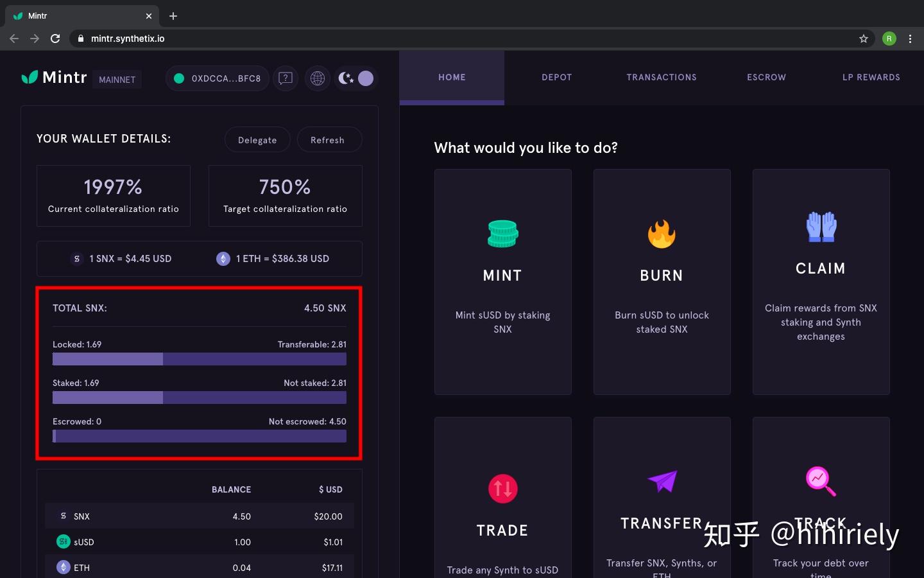Image resolution: width=924 pixels, height=578 pixels.
Task: Reload the Mintr page
Action: [55, 39]
